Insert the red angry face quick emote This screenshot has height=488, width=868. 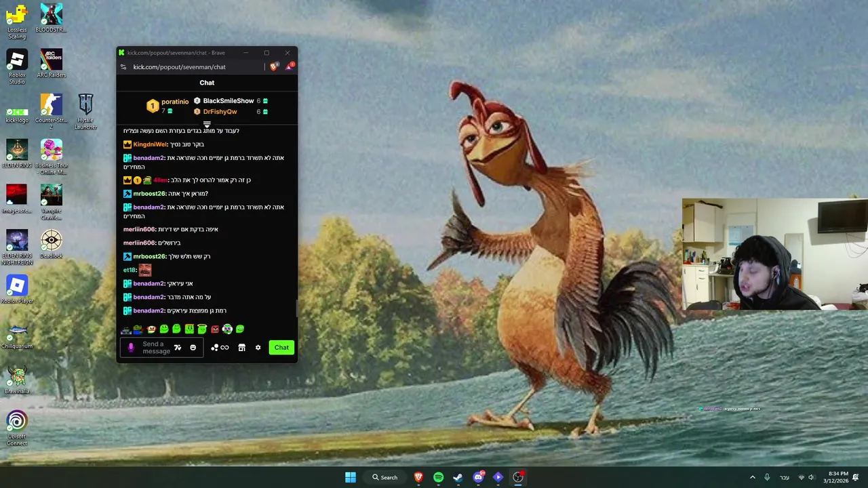click(215, 329)
